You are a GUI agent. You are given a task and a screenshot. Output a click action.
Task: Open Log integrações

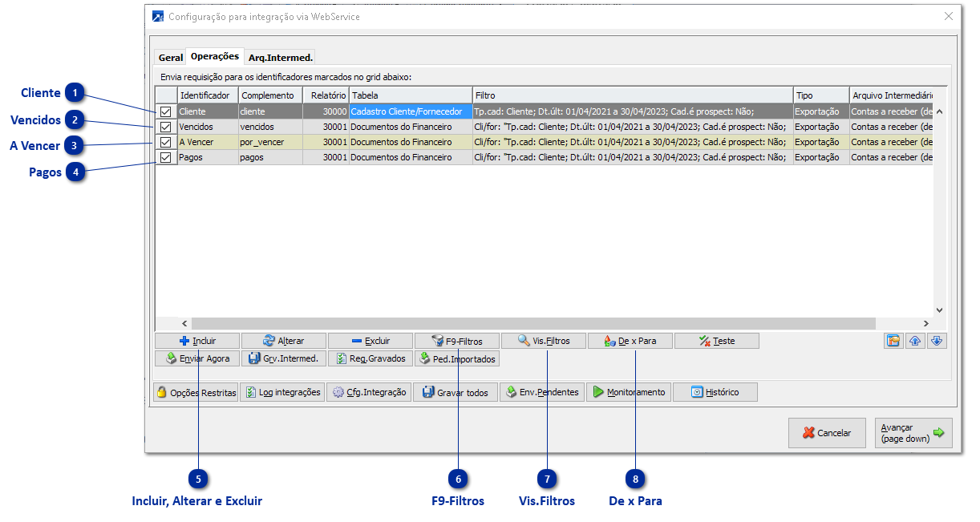pyautogui.click(x=282, y=392)
